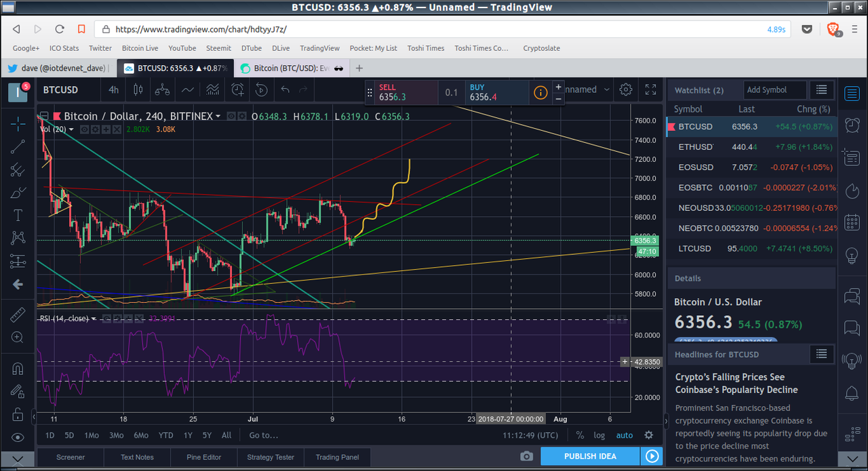The image size is (868, 471).
Task: Switch to the Pine Editor tab
Action: [x=204, y=457]
